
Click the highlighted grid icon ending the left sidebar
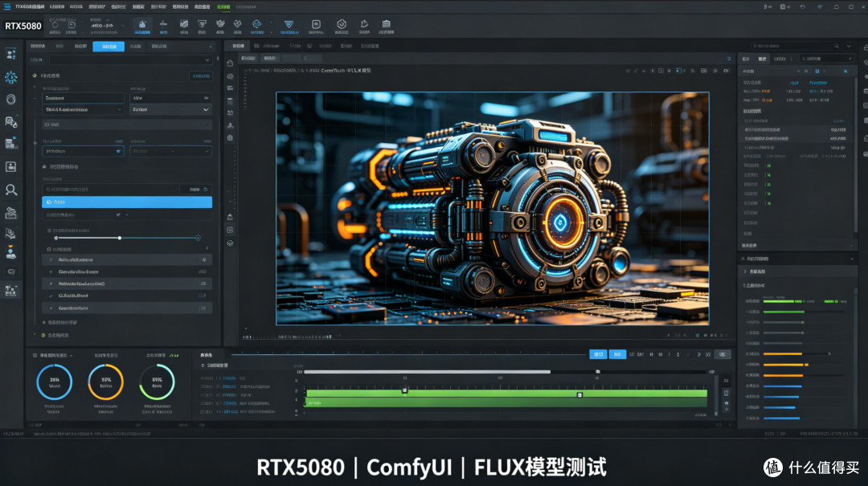[x=10, y=290]
